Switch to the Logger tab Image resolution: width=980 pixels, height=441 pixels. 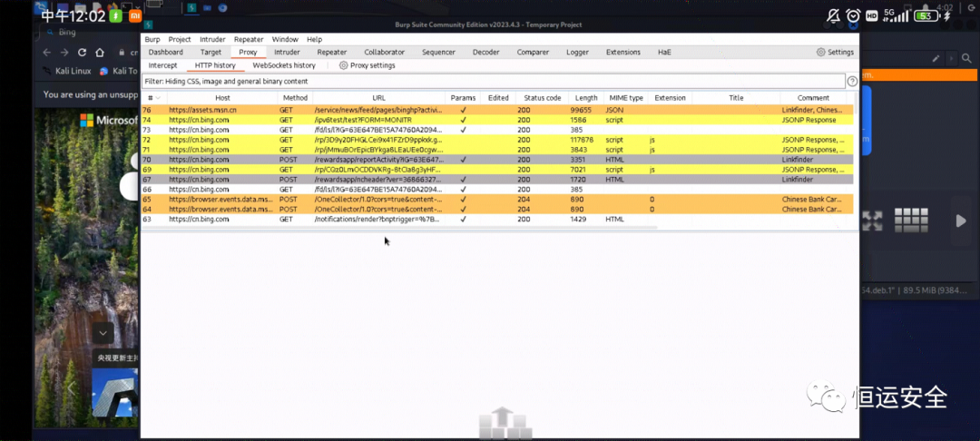coord(577,53)
